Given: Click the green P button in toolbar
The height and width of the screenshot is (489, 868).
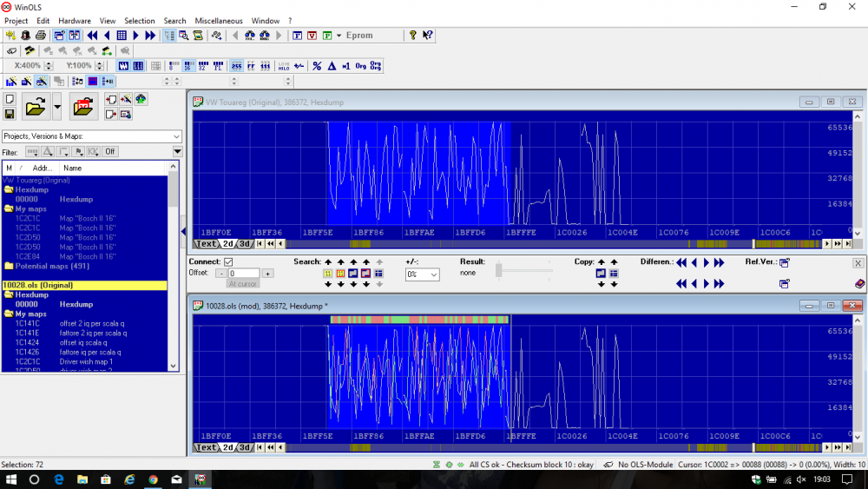Looking at the screenshot, I should point(327,36).
